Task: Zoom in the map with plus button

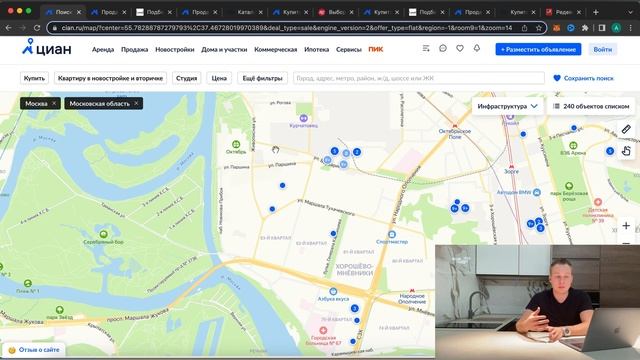Action: point(626,225)
